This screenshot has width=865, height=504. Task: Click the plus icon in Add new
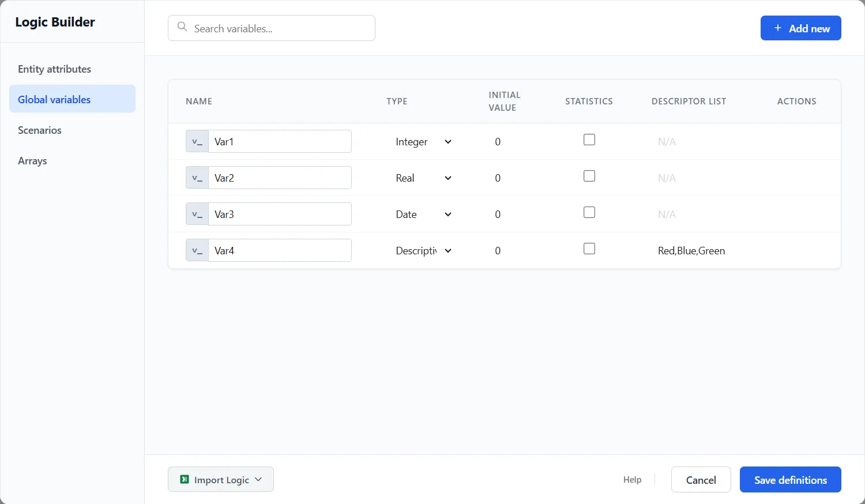[778, 28]
